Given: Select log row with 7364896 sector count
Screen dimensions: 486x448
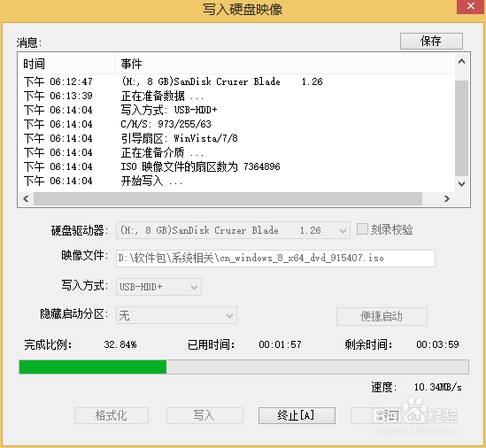Looking at the screenshot, I should (236, 166).
